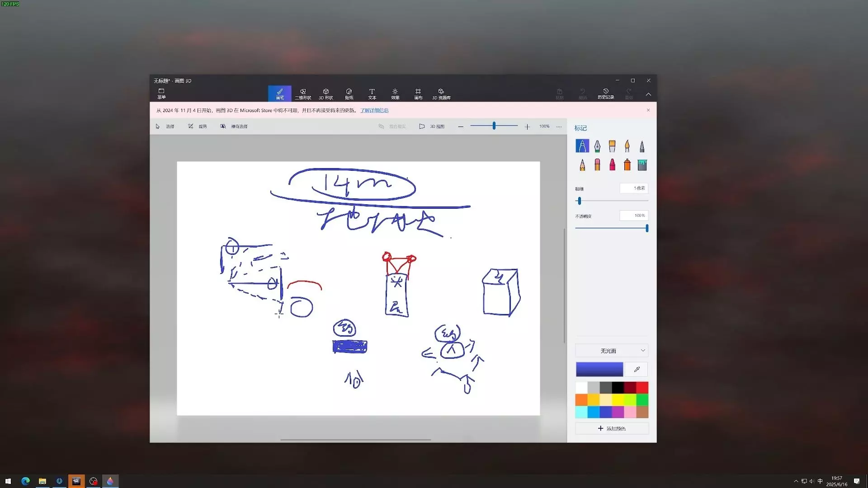Toggle the 3D view mode
Image resolution: width=868 pixels, height=488 pixels.
pyautogui.click(x=432, y=127)
